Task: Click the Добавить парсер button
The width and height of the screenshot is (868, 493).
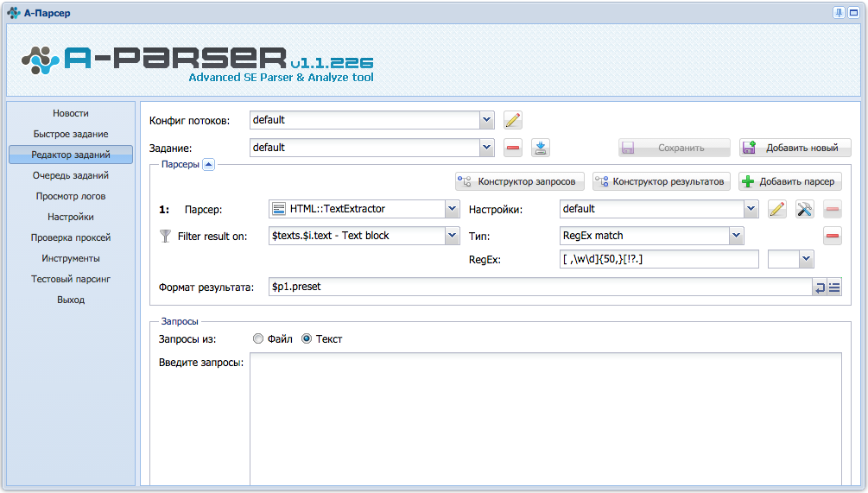Action: [790, 181]
